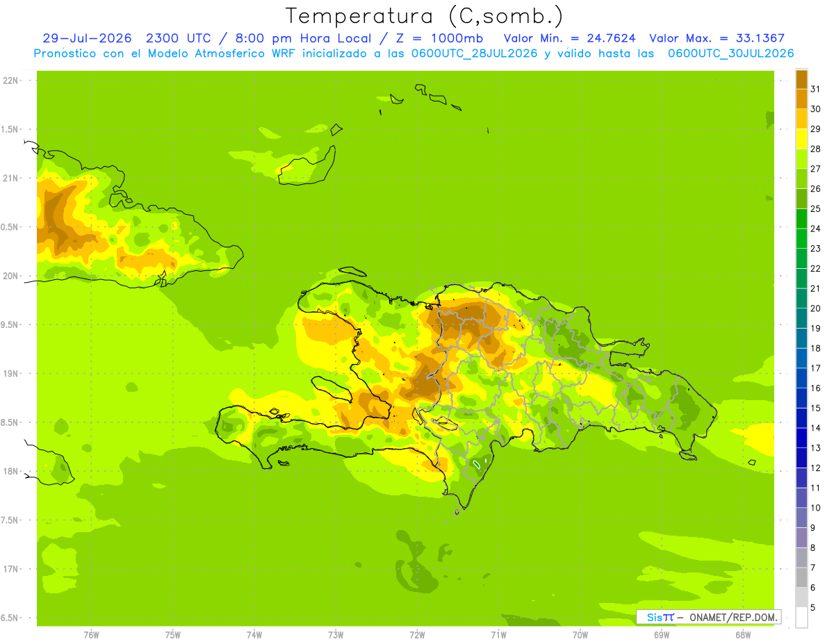Select the '76W' longitude label
Screen dimensions: 834x644
click(x=91, y=634)
